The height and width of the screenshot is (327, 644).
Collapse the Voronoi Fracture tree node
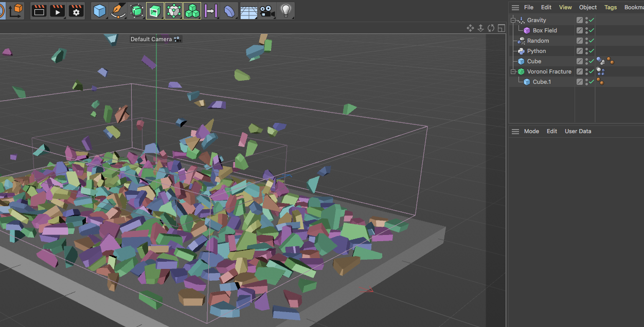click(513, 71)
